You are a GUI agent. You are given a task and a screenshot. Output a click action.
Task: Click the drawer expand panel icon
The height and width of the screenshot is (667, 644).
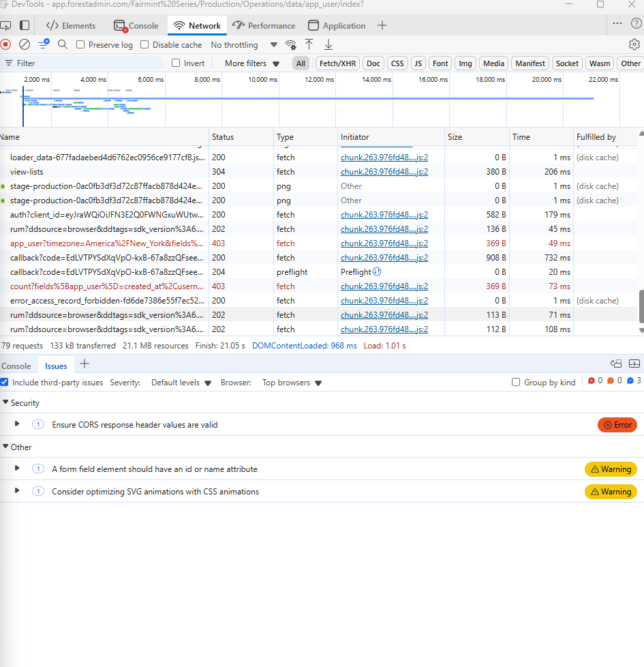click(634, 364)
